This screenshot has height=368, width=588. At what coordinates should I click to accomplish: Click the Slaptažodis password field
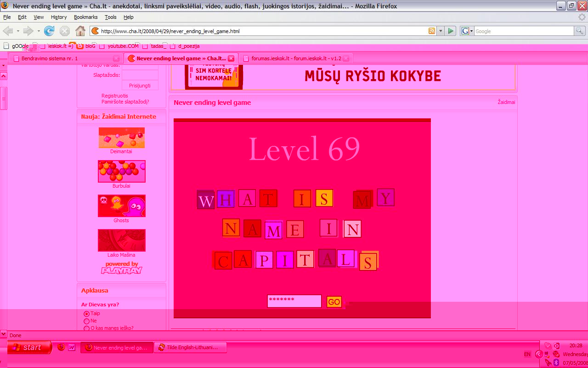click(140, 75)
